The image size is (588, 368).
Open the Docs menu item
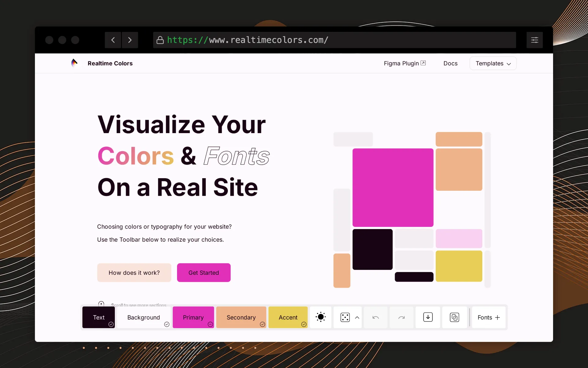point(450,63)
